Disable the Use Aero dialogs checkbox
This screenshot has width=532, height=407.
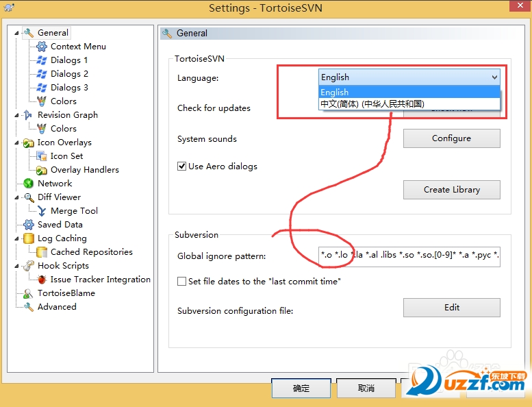tap(182, 166)
